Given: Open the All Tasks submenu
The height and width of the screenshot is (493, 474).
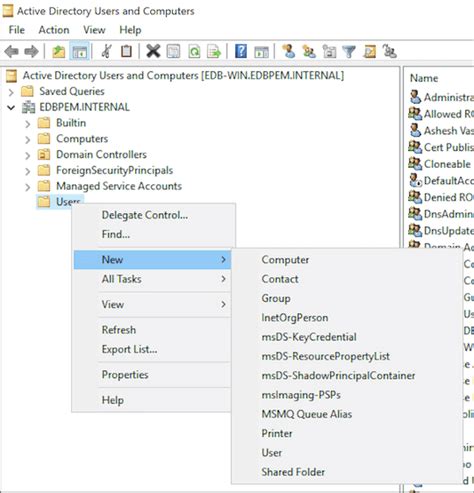Looking at the screenshot, I should click(152, 279).
